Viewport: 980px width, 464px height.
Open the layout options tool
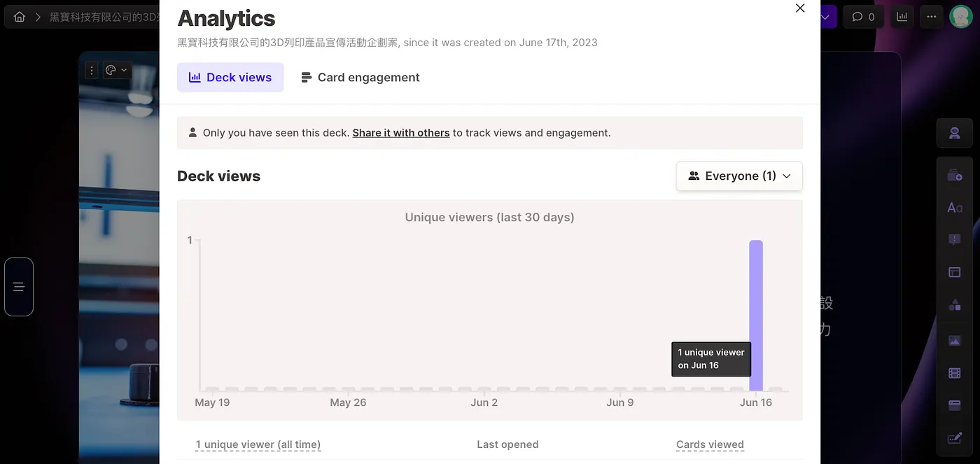click(955, 272)
